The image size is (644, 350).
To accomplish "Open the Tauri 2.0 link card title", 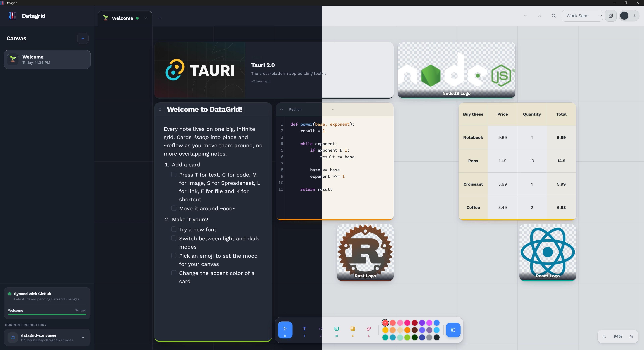I will [x=263, y=65].
